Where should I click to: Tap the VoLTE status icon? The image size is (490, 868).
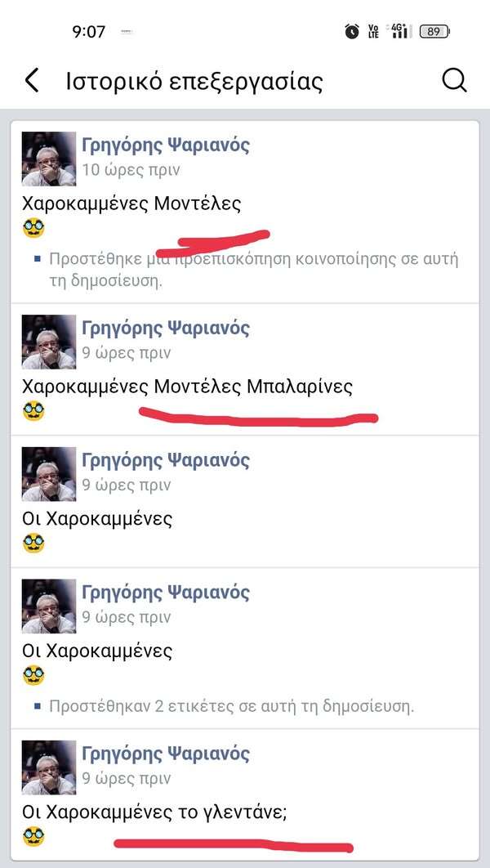point(373,32)
